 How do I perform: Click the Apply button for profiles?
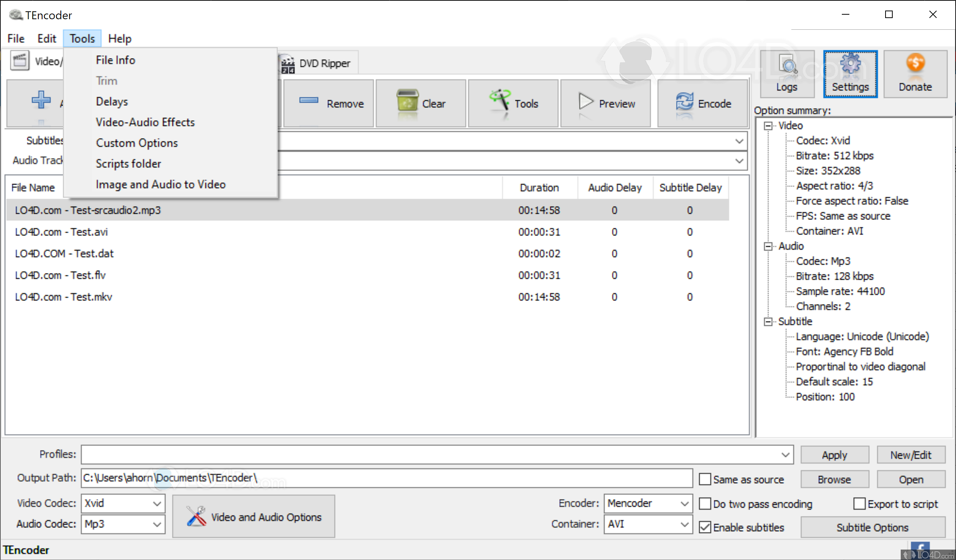tap(834, 455)
